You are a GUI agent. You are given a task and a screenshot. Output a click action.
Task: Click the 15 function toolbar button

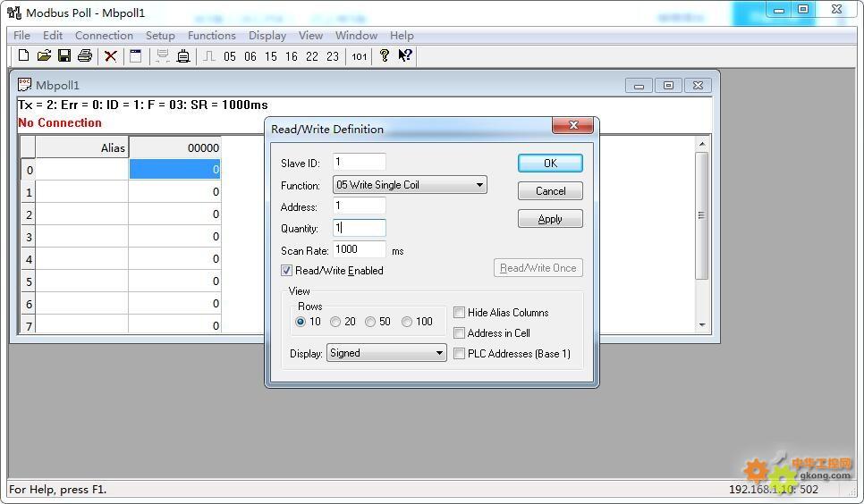pos(270,56)
